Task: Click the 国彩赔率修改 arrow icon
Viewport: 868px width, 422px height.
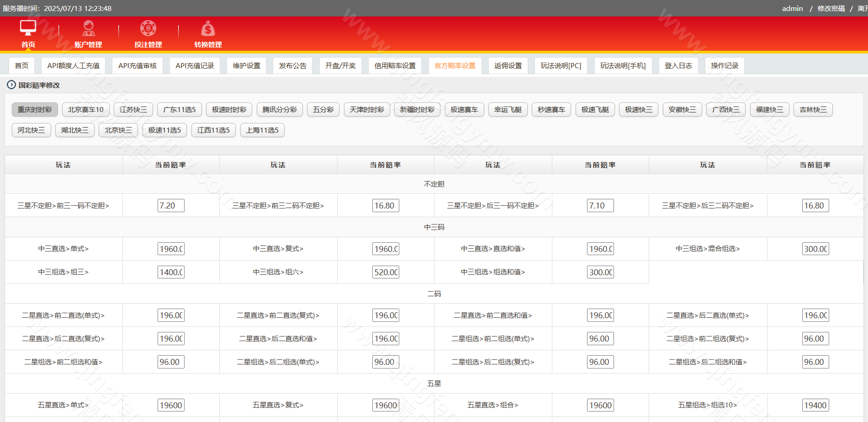Action: click(x=11, y=85)
